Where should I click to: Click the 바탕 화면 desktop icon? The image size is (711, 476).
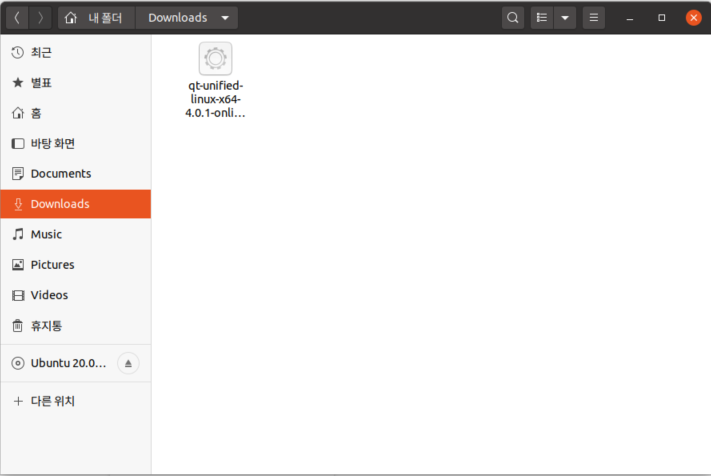pos(17,144)
